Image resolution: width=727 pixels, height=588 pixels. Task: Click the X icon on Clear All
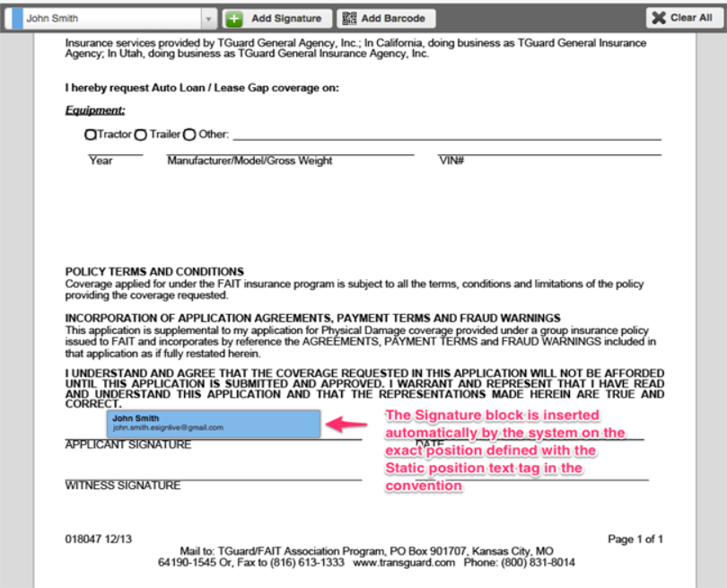[659, 18]
